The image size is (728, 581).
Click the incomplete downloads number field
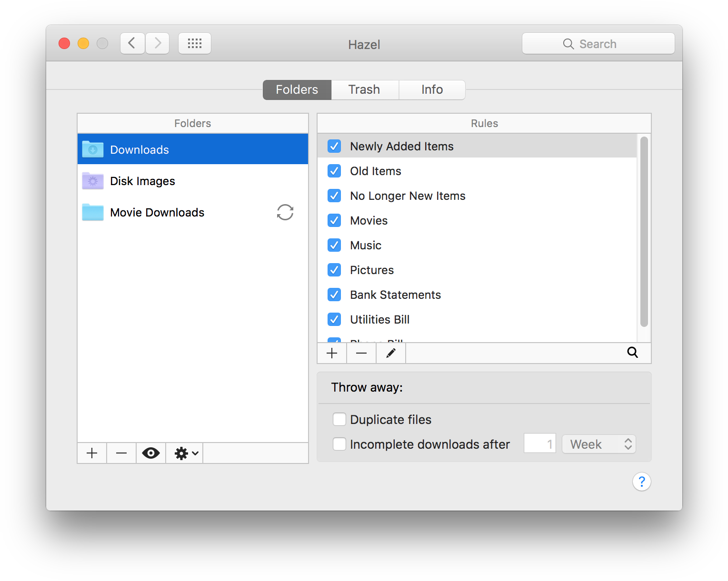[x=539, y=443]
